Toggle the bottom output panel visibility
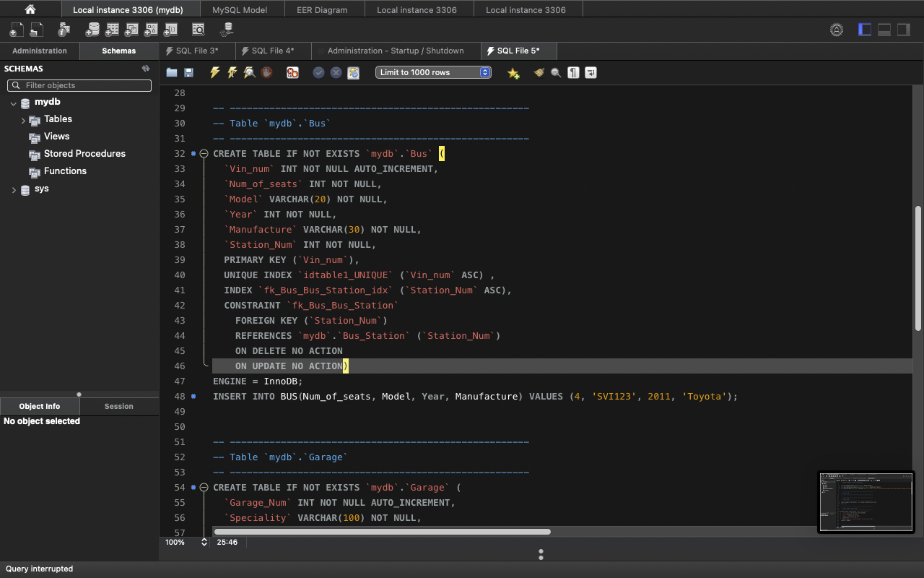924x578 pixels. [884, 30]
